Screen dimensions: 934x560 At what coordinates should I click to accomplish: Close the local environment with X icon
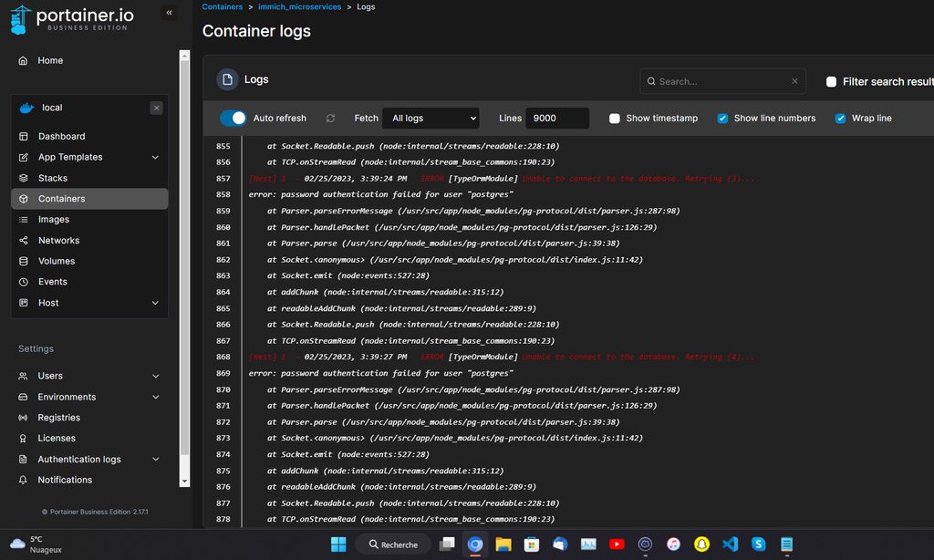(x=157, y=108)
